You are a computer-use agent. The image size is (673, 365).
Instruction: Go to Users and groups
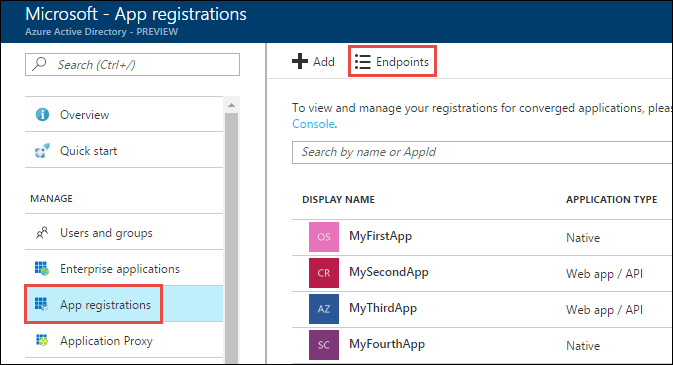point(124,233)
